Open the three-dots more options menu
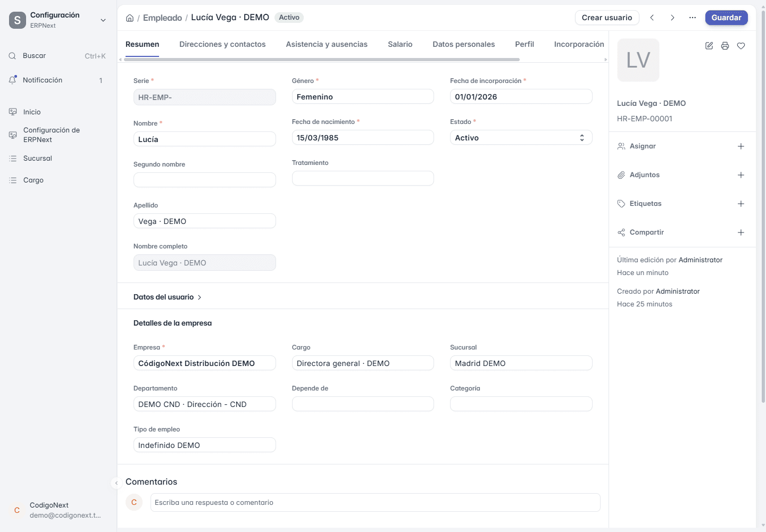This screenshot has width=766, height=532. [693, 18]
